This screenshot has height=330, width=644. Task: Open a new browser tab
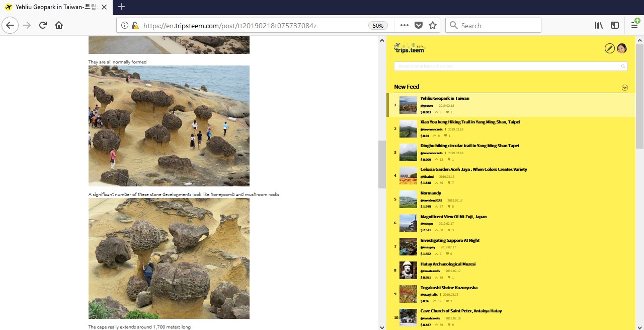point(121,7)
